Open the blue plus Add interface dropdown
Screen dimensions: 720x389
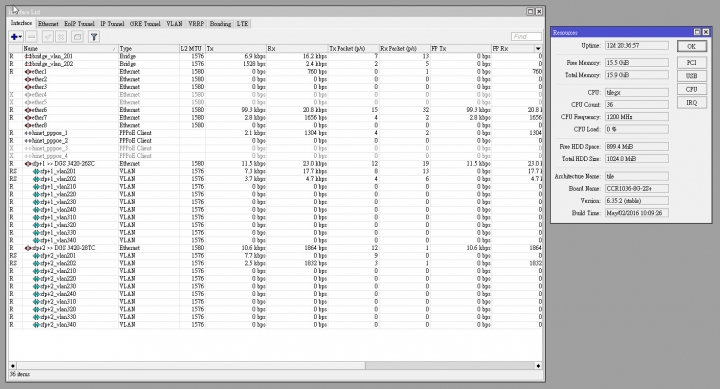tap(16, 37)
